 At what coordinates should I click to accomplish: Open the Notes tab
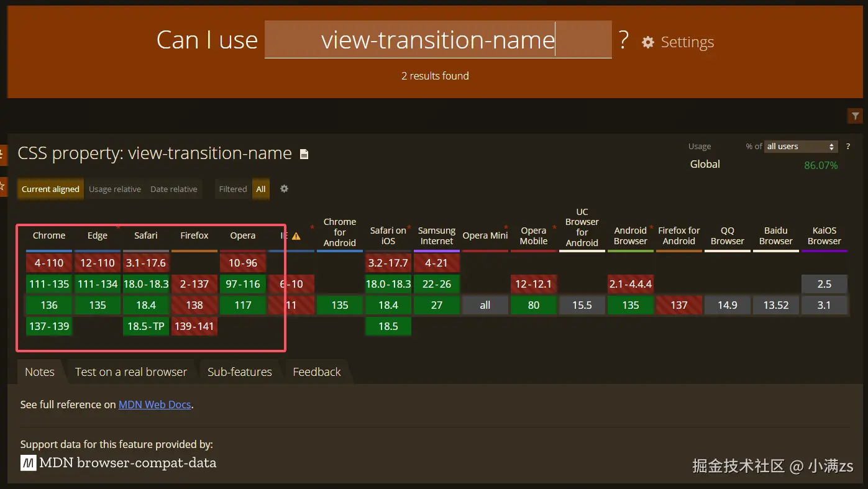pyautogui.click(x=40, y=372)
